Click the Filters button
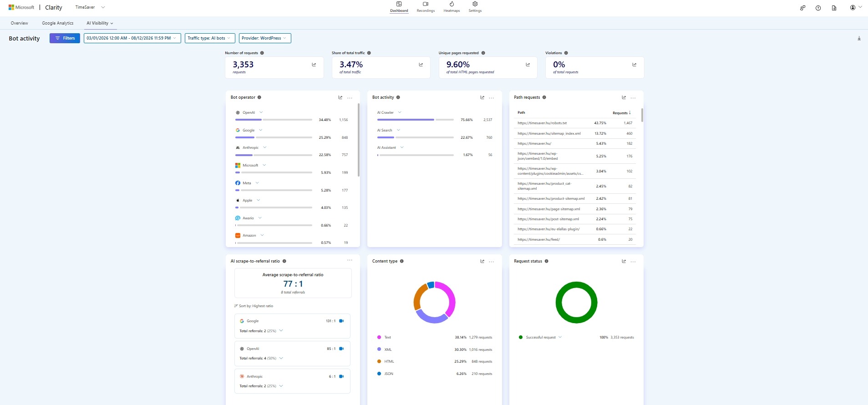Image resolution: width=868 pixels, height=405 pixels. (65, 38)
